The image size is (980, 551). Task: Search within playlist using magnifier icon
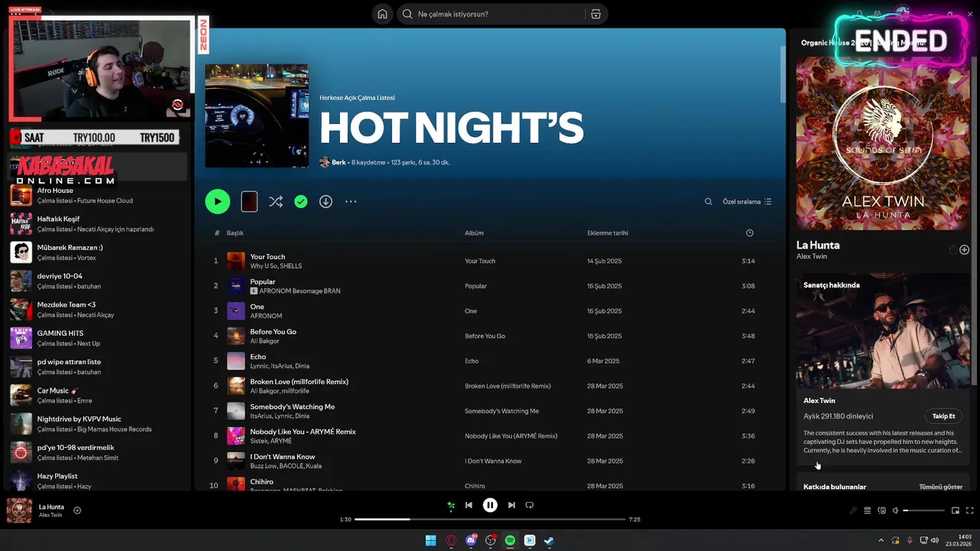tap(708, 201)
